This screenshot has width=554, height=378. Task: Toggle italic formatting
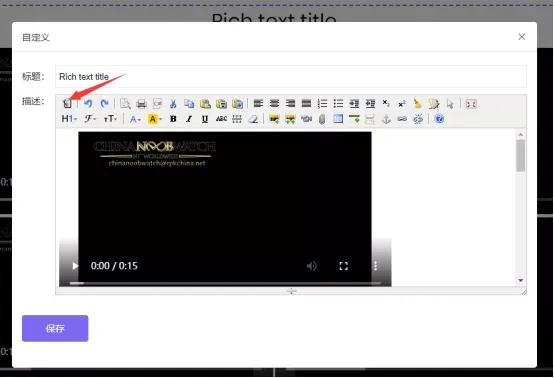[189, 119]
